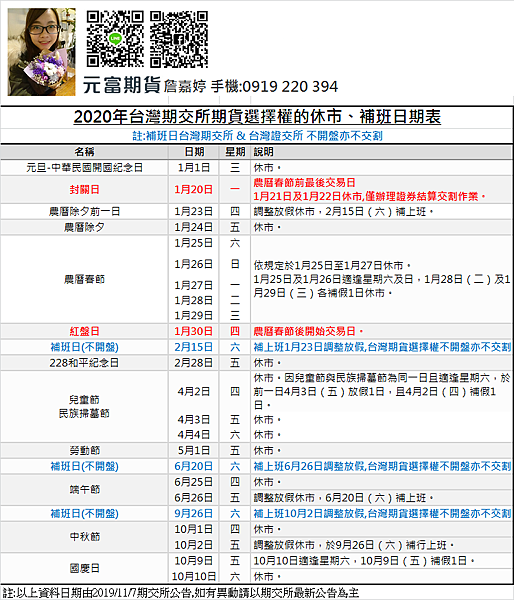Click the 4月3日 date cell
This screenshot has width=514, height=600.
194,420
